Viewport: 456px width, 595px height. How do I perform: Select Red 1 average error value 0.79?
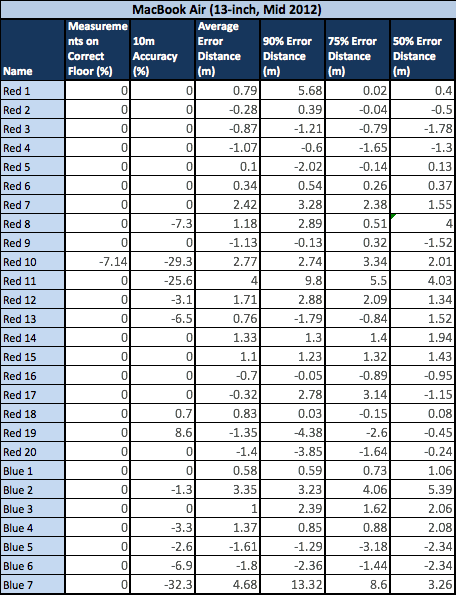click(x=227, y=91)
